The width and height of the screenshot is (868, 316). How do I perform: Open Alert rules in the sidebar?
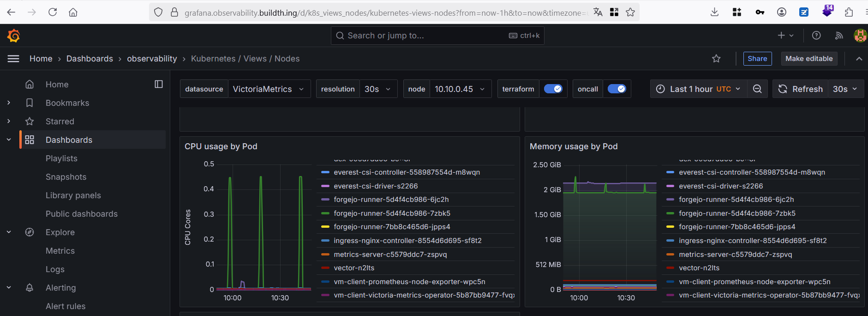coord(66,306)
